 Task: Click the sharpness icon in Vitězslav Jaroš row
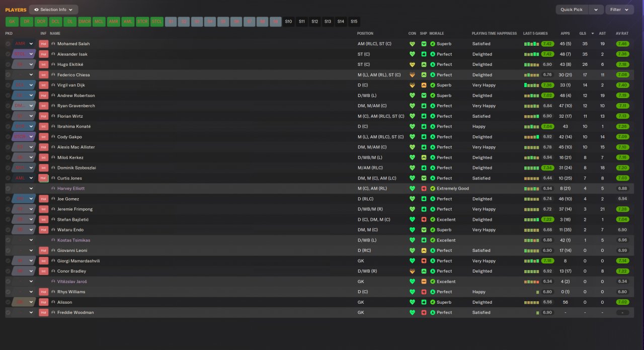click(x=424, y=282)
